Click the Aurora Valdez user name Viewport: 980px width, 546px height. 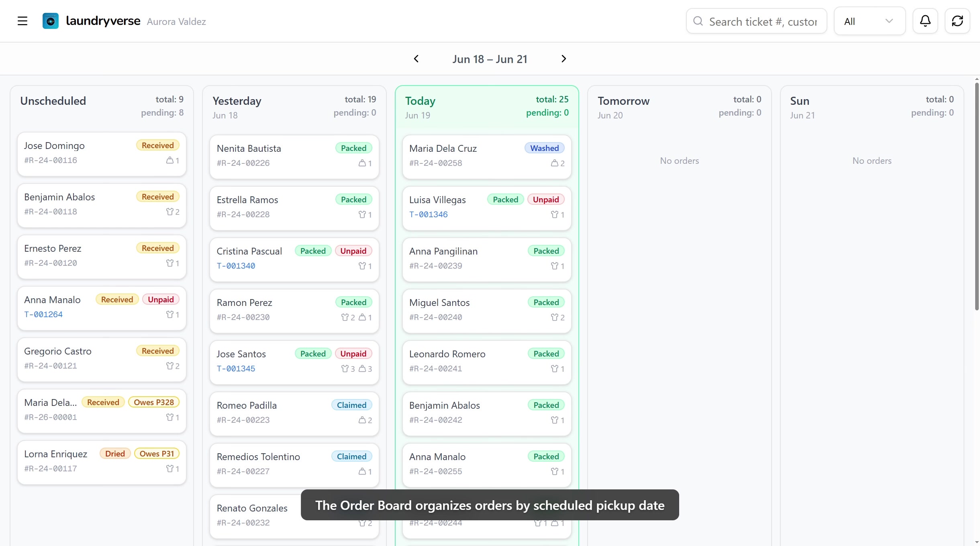click(176, 22)
